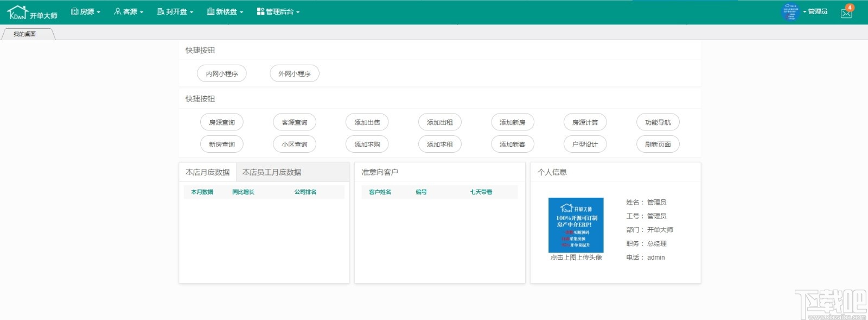Screen dimensions: 868x320
Task: Click the 房源 building icon in navbar
Action: click(75, 11)
